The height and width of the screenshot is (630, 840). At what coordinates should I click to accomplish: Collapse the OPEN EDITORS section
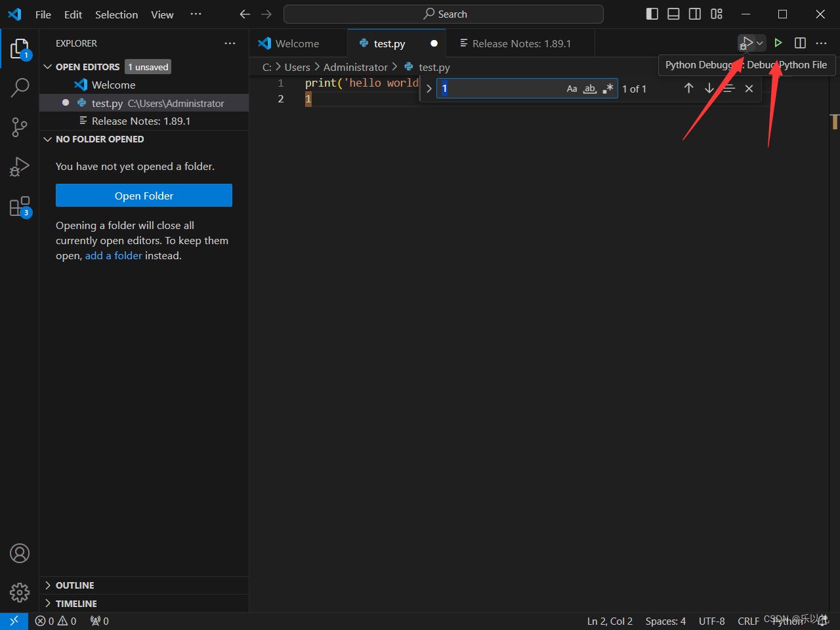[x=47, y=66]
